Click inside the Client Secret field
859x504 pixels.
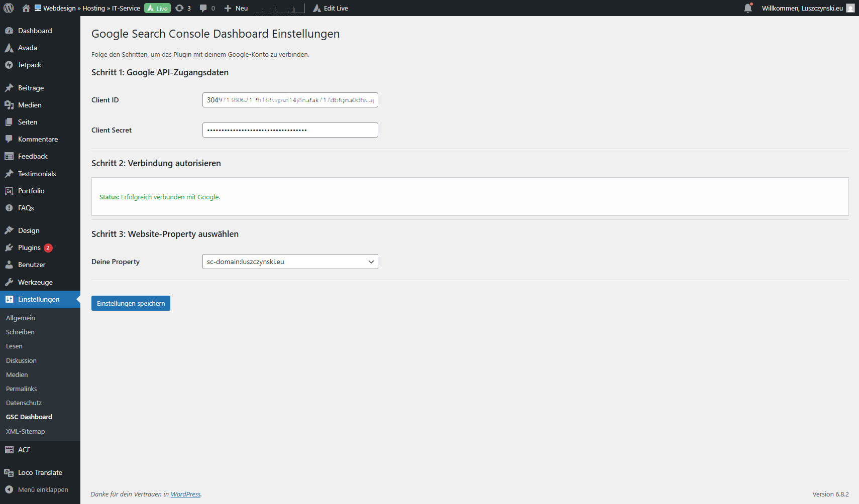[x=290, y=130]
